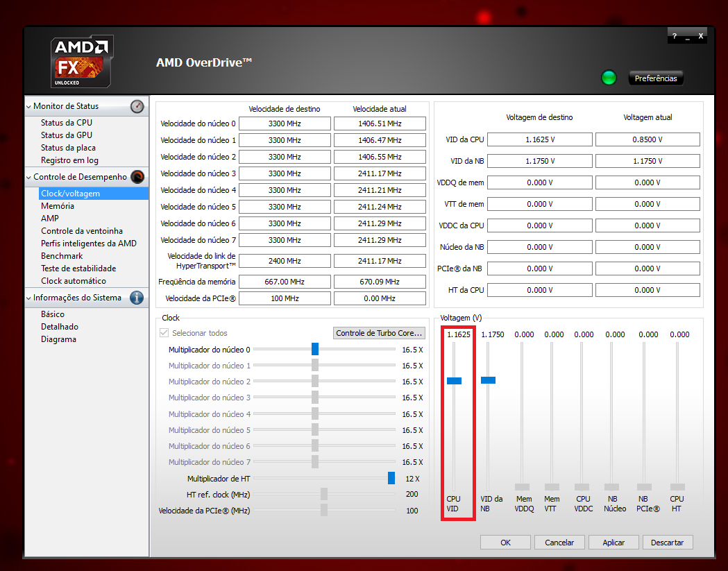Viewport: 728px width, 571px height.
Task: Click the CPU VID voltage slider handle
Action: tap(454, 381)
